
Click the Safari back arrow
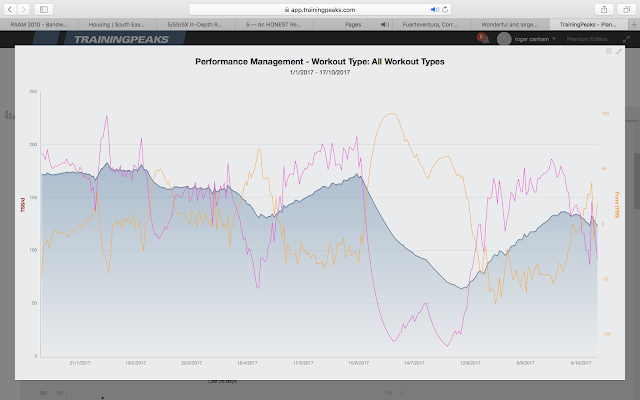point(10,9)
